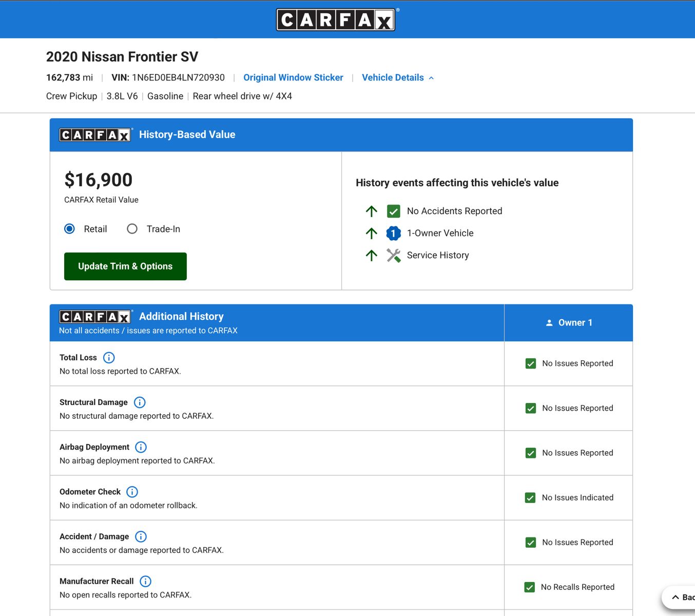Screen dimensions: 695x616
Task: Select the Trade-In value radio button
Action: click(x=132, y=229)
